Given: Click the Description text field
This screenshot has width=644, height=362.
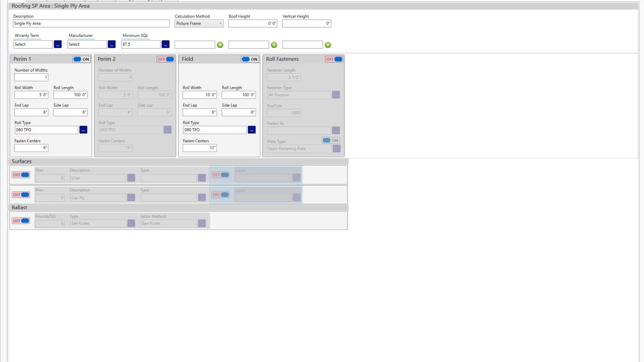Looking at the screenshot, I should (x=91, y=24).
